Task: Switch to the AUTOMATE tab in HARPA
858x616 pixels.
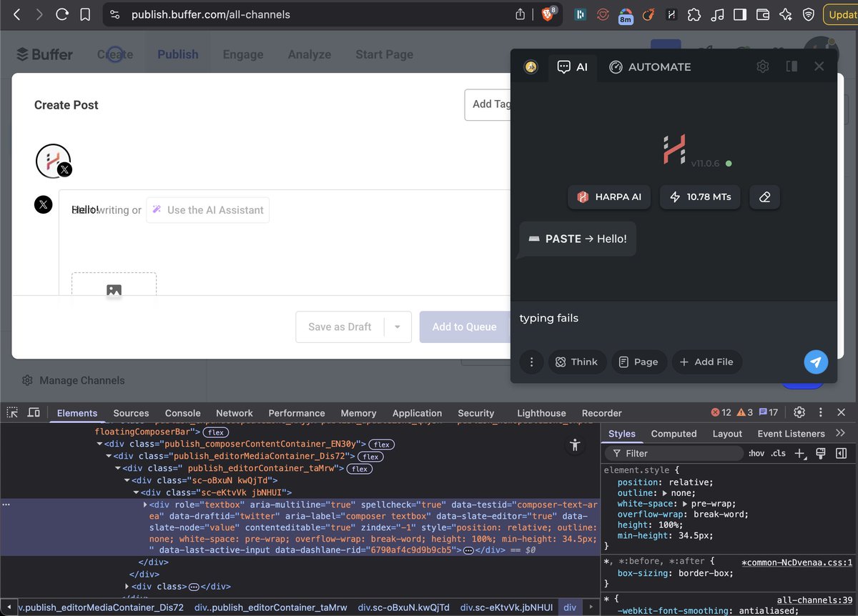Action: click(x=650, y=66)
